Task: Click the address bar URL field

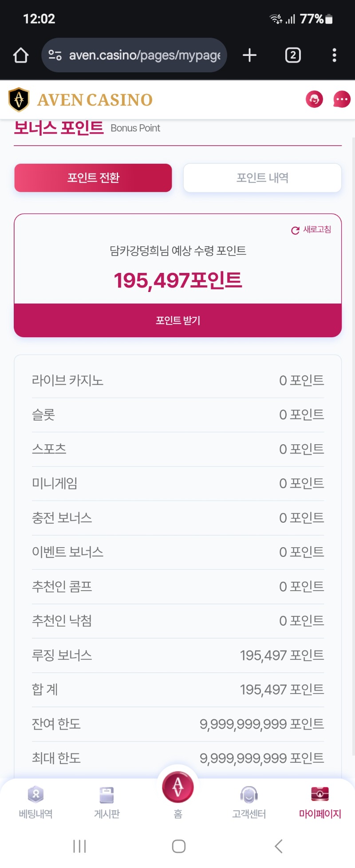Action: [145, 55]
